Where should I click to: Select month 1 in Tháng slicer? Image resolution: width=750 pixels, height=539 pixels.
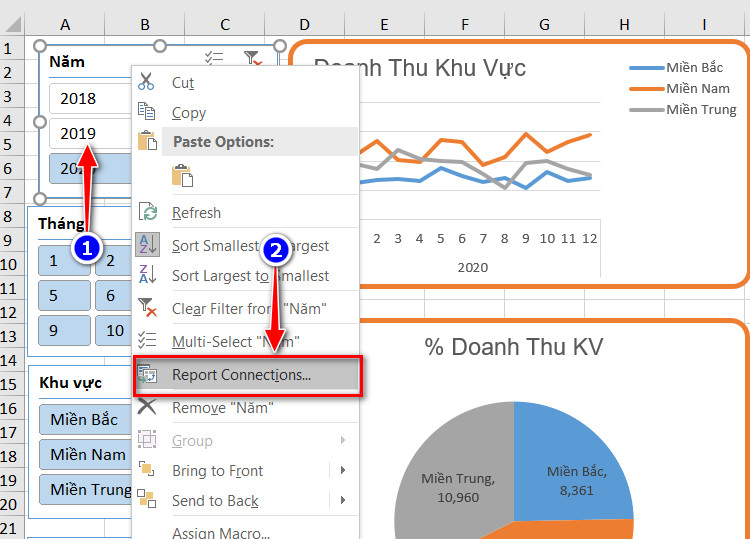point(64,261)
